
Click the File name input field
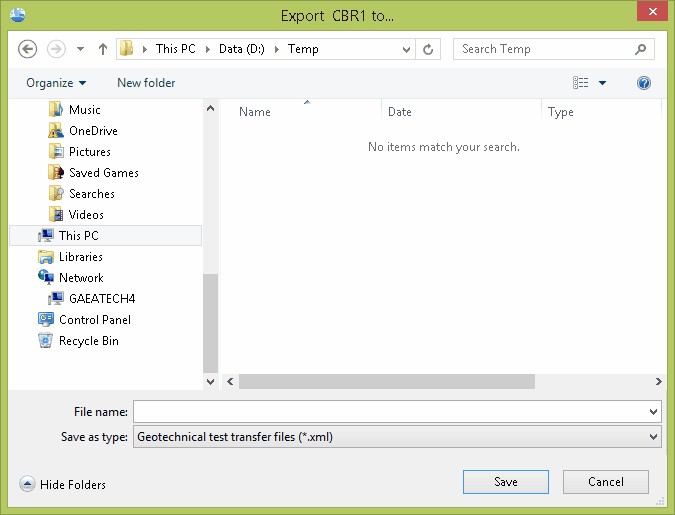tap(390, 412)
